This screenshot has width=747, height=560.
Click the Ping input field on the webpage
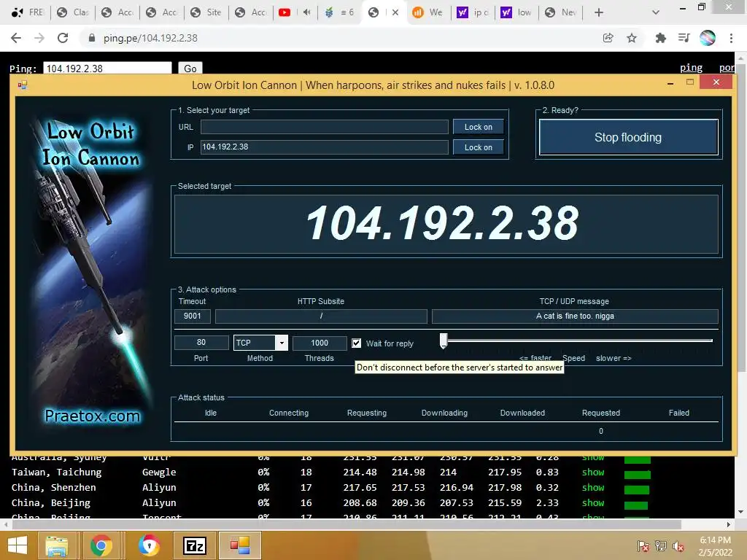(x=107, y=69)
